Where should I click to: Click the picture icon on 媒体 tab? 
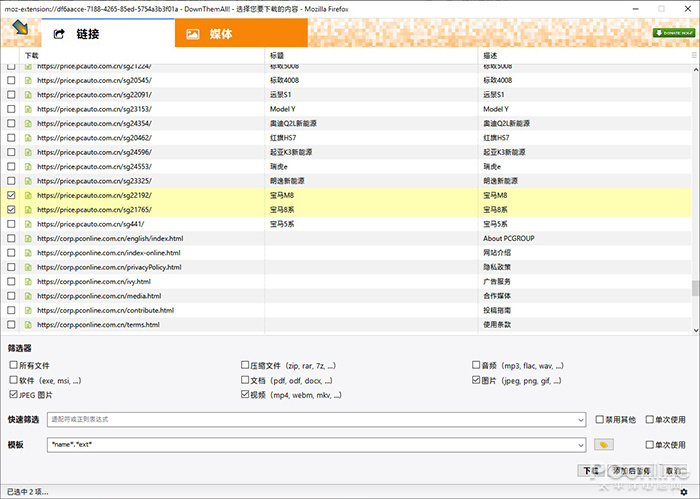click(x=193, y=34)
